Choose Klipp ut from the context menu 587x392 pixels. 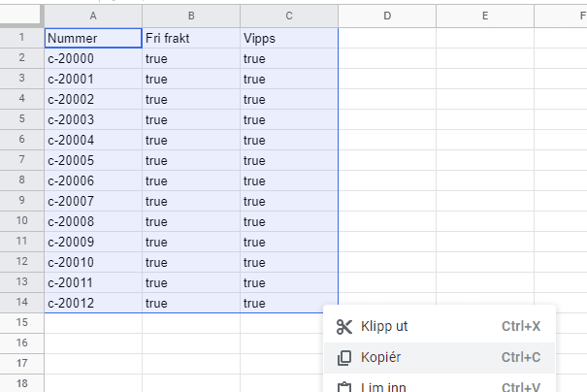pyautogui.click(x=440, y=327)
